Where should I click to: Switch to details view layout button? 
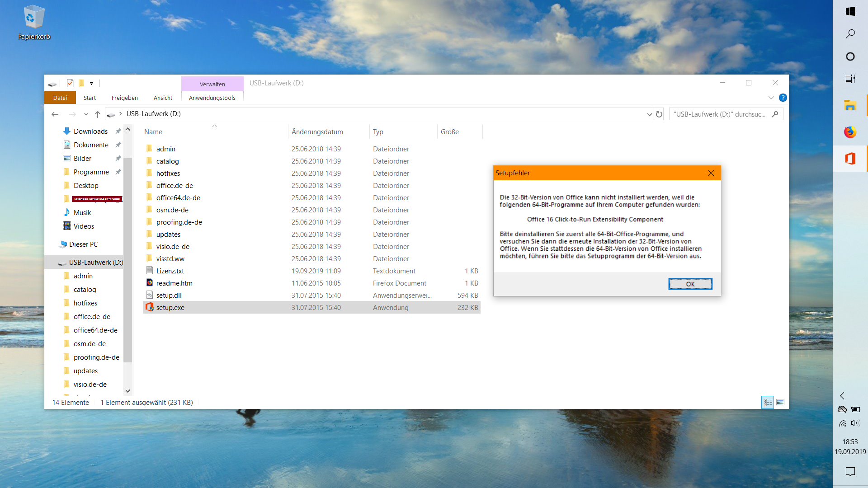pos(768,402)
